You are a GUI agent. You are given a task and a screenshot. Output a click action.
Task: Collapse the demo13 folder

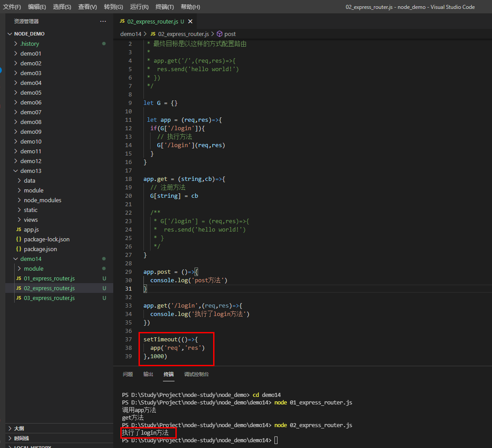[60, 171]
